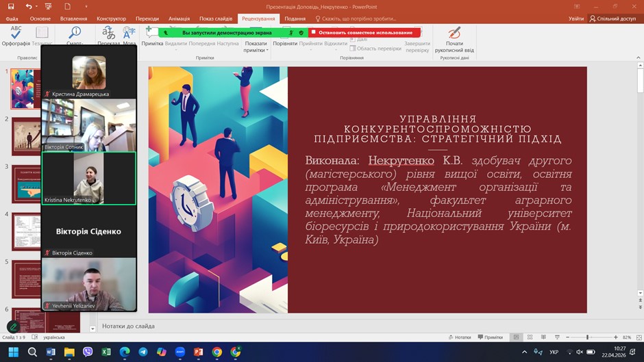Go to the Переходи tab
Image resolution: width=644 pixels, height=362 pixels.
point(147,18)
